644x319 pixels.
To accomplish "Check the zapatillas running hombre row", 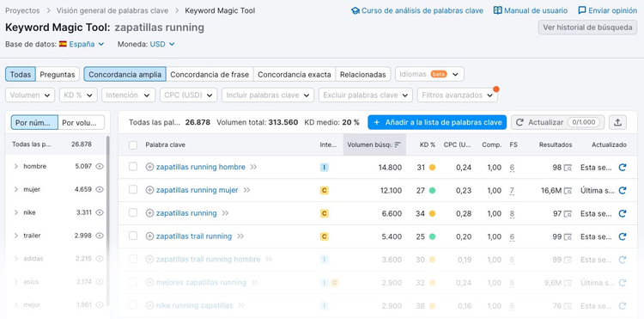I will click(x=132, y=167).
